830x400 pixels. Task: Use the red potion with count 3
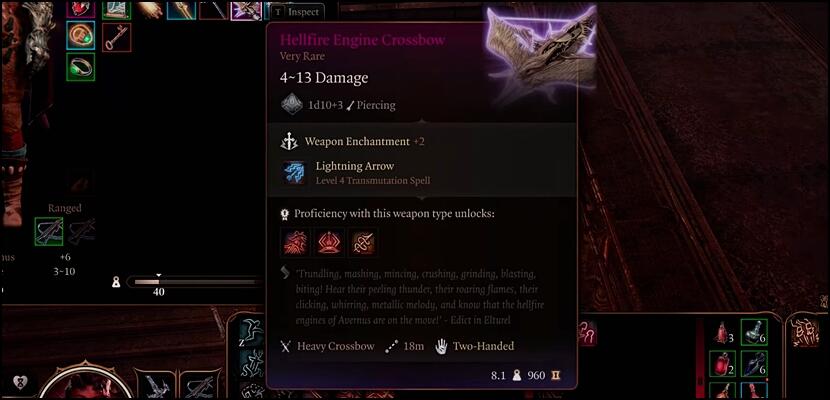[x=723, y=333]
